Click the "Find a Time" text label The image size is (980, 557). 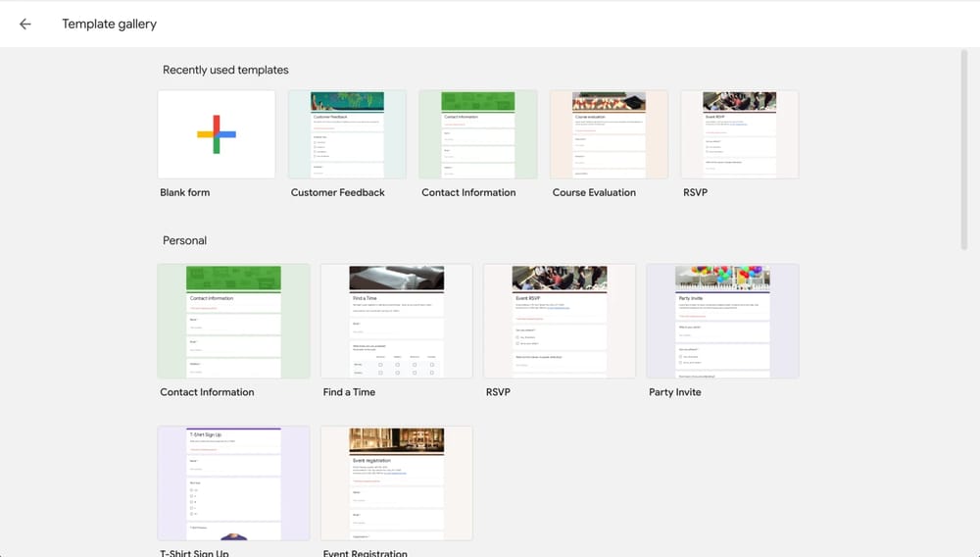pos(349,392)
